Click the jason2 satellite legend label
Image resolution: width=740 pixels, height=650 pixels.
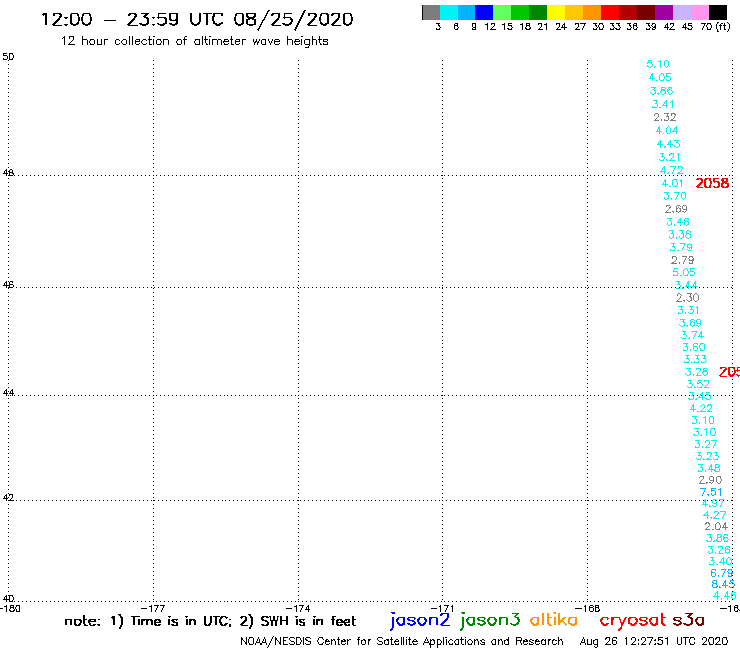pos(420,620)
